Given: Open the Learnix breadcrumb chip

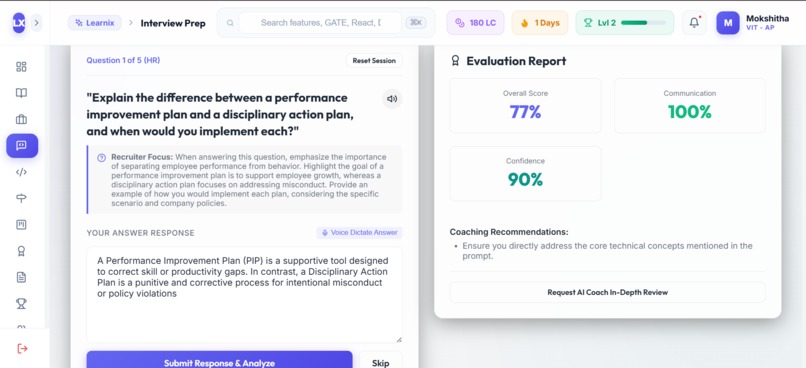Looking at the screenshot, I should pos(95,23).
